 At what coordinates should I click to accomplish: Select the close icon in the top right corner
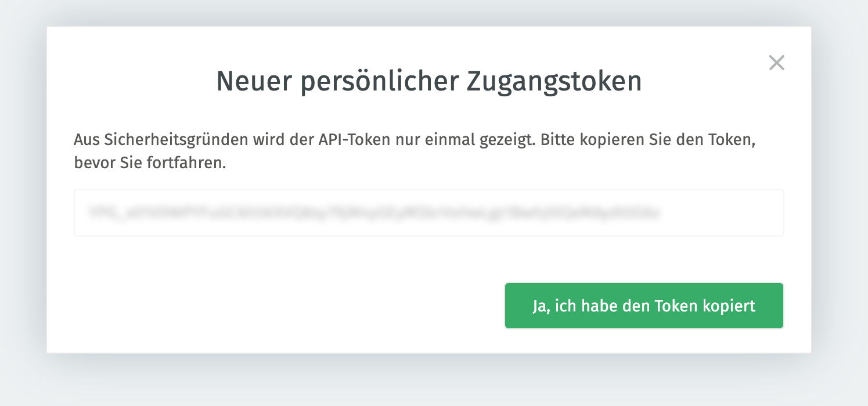[x=776, y=63]
